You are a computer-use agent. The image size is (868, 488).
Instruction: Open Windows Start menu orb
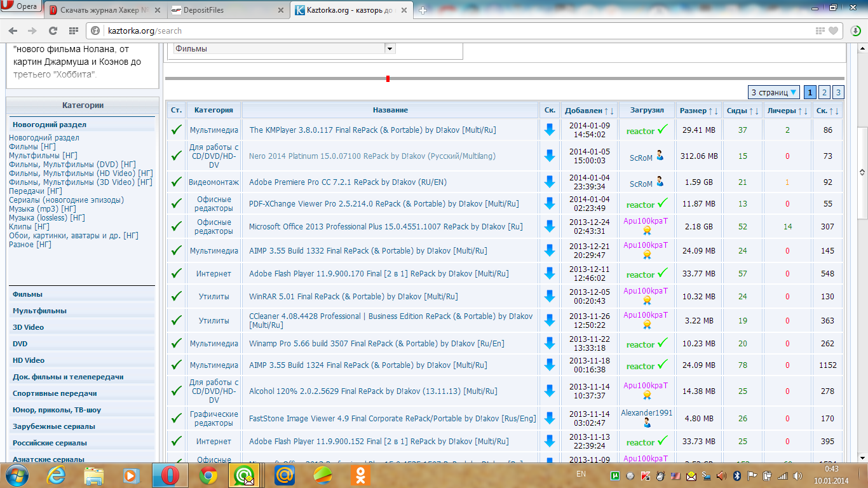coord(17,475)
